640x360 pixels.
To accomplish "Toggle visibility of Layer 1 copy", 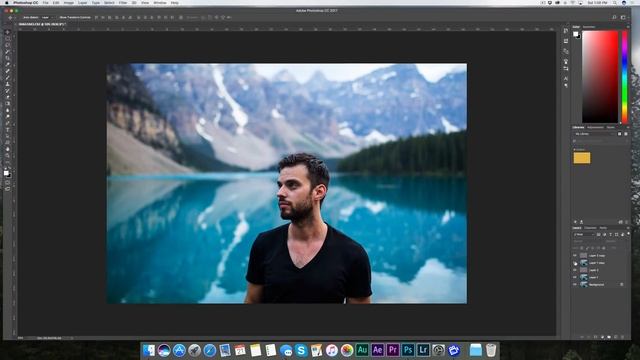I will 575,263.
